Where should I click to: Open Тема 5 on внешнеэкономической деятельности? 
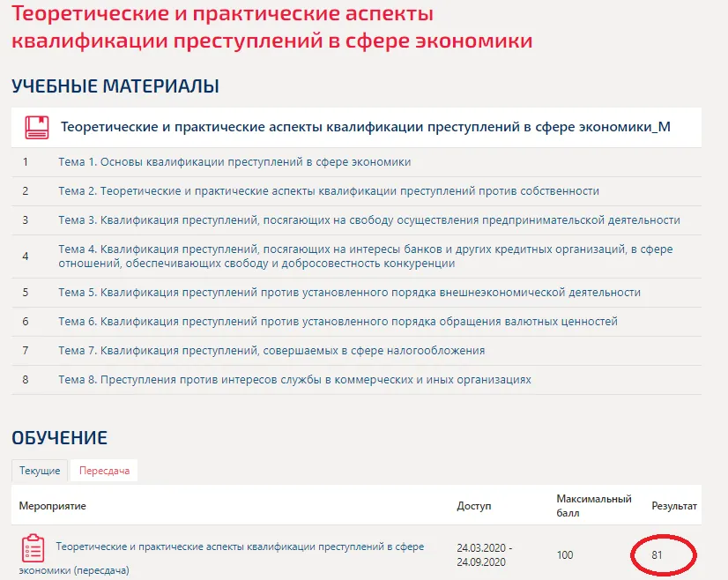[x=350, y=293]
